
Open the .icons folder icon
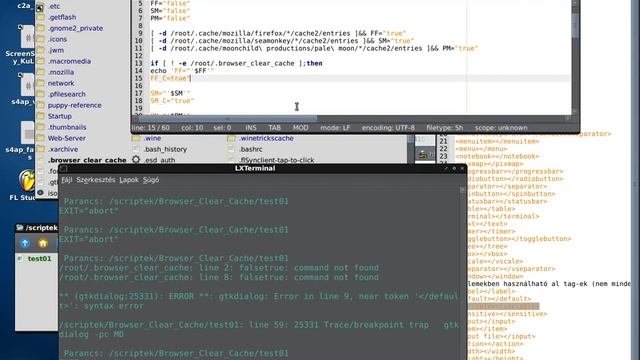click(x=40, y=40)
